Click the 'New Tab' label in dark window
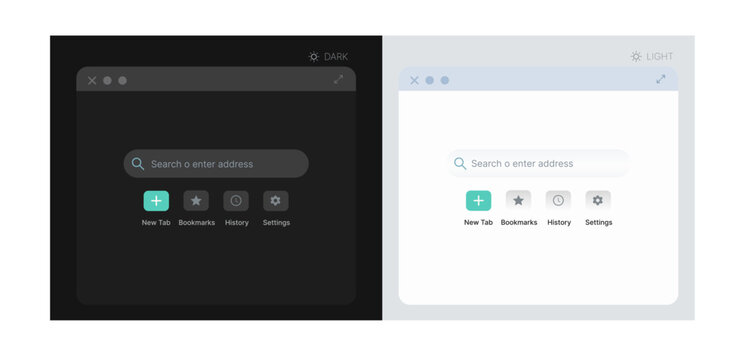Image resolution: width=755 pixels, height=360 pixels. click(156, 223)
